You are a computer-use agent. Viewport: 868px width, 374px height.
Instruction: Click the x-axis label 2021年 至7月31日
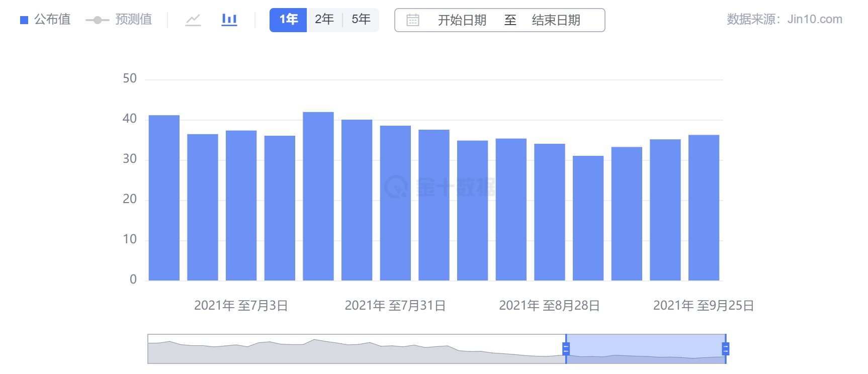(395, 306)
